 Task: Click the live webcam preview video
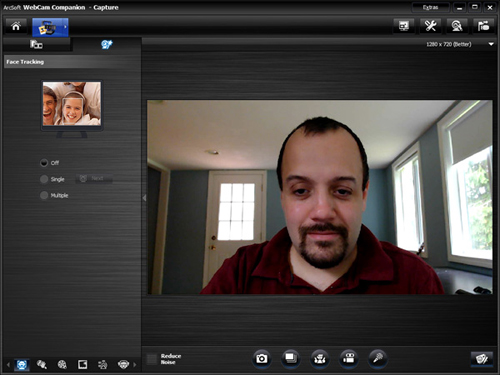(320, 197)
